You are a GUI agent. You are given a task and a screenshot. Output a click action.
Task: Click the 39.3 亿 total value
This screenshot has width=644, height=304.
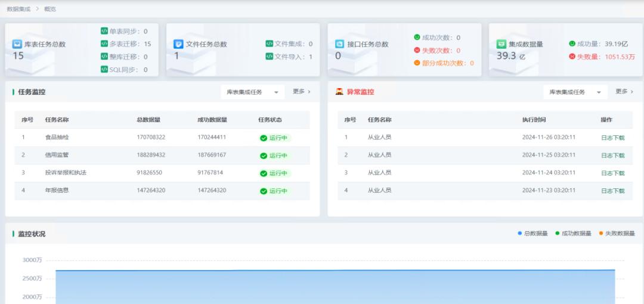click(x=511, y=56)
